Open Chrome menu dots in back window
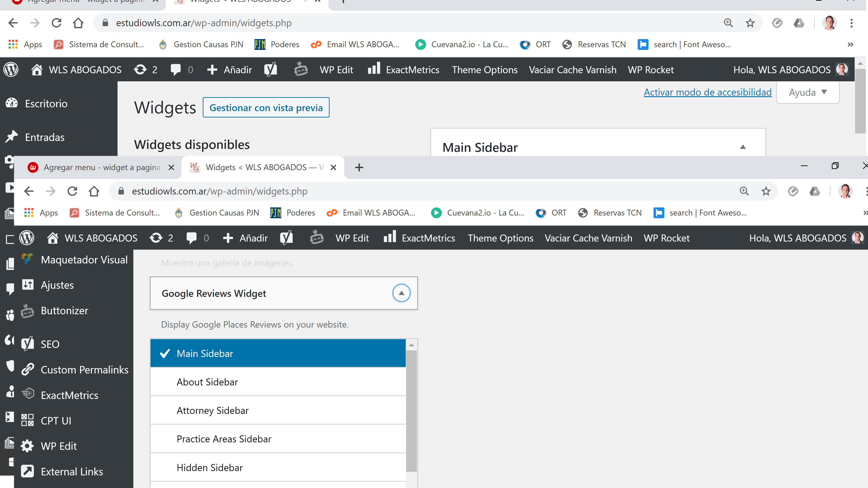Image resolution: width=868 pixels, height=488 pixels. click(851, 23)
